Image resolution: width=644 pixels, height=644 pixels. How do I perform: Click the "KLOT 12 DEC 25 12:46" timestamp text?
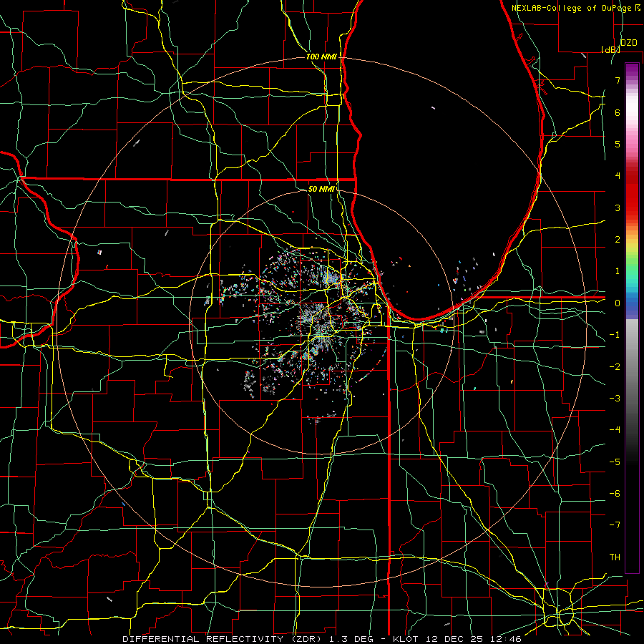(457, 639)
